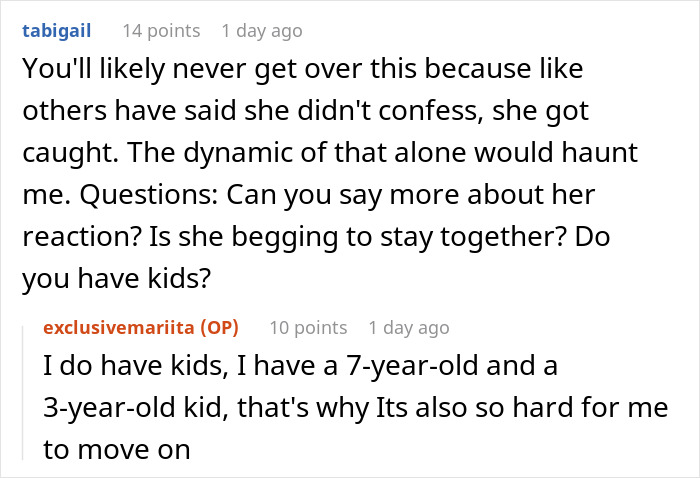Click the 'to move on' final line
The width and height of the screenshot is (700, 478).
point(117,450)
